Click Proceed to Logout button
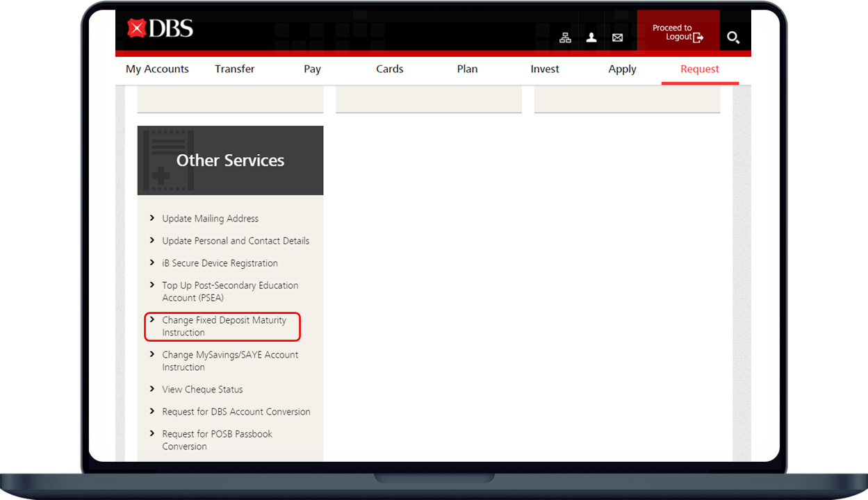868x500 pixels. point(678,33)
